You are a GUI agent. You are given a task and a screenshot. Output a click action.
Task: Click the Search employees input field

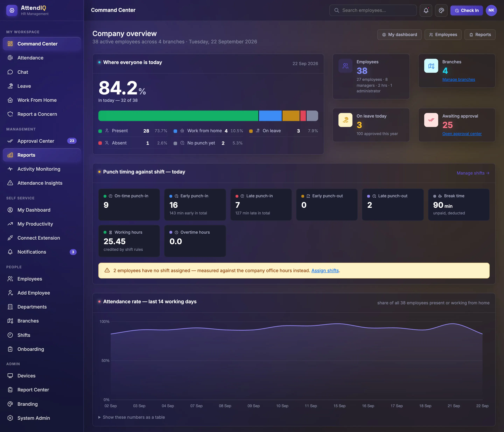point(373,10)
